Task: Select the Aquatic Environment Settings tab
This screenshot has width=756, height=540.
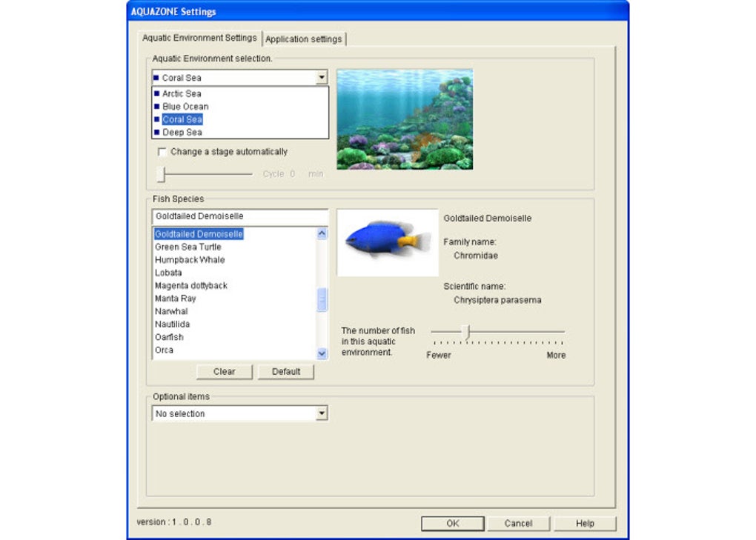Action: pyautogui.click(x=199, y=38)
